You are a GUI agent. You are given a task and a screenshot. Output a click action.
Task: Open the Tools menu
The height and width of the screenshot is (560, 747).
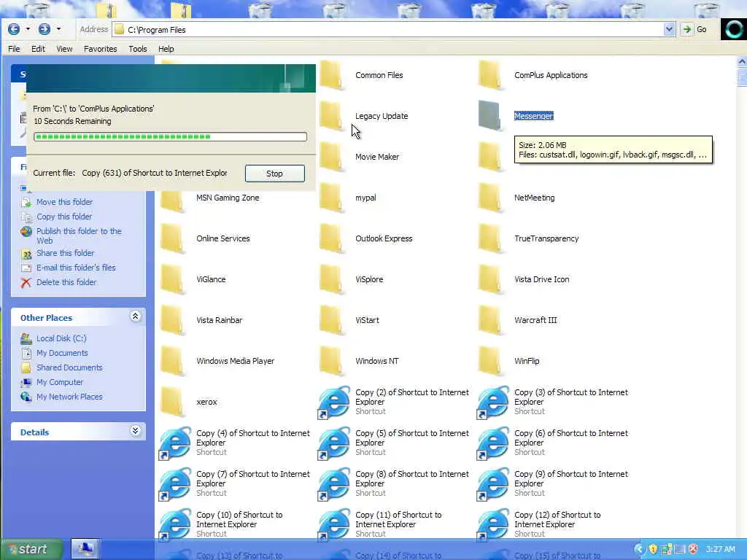point(138,49)
